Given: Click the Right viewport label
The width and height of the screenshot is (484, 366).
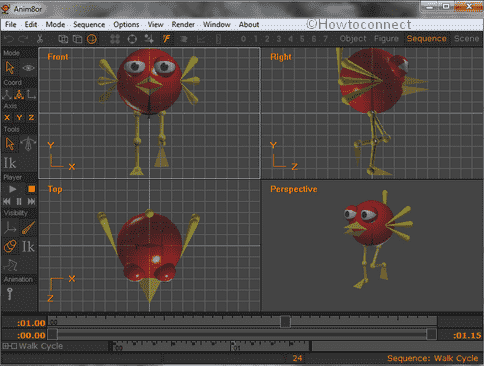Looking at the screenshot, I should 281,57.
